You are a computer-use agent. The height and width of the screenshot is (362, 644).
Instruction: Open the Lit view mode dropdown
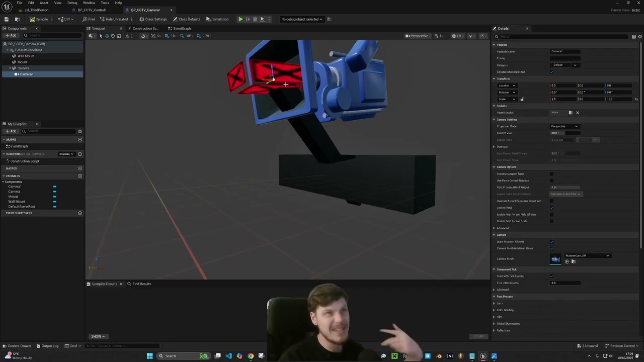458,36
